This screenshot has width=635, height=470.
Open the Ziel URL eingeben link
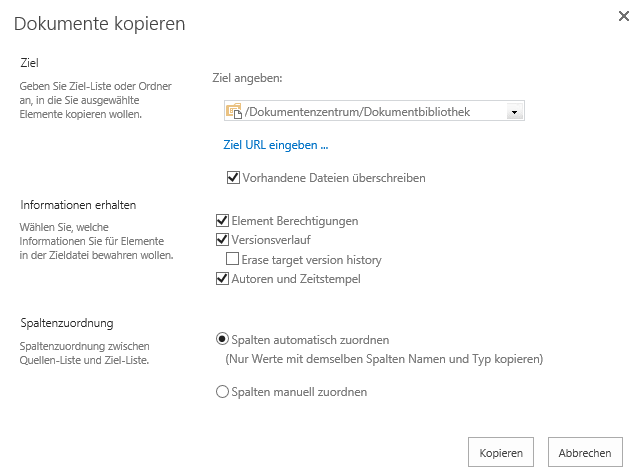coord(276,145)
